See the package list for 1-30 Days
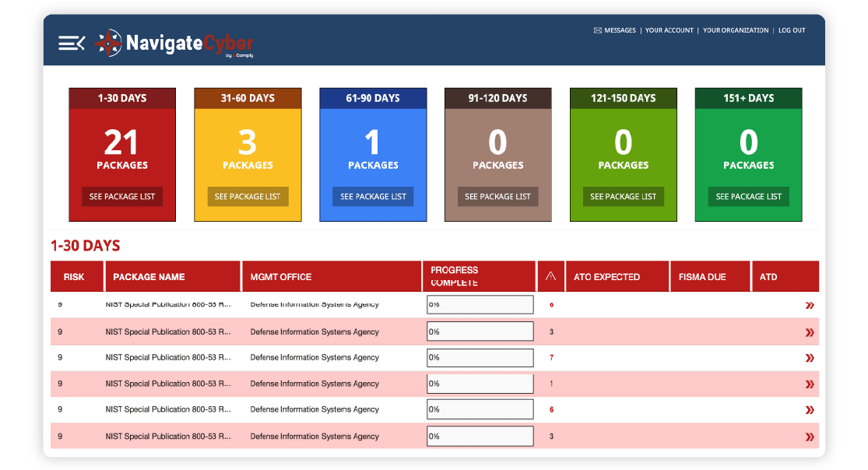This screenshot has width=868, height=470. tap(122, 197)
